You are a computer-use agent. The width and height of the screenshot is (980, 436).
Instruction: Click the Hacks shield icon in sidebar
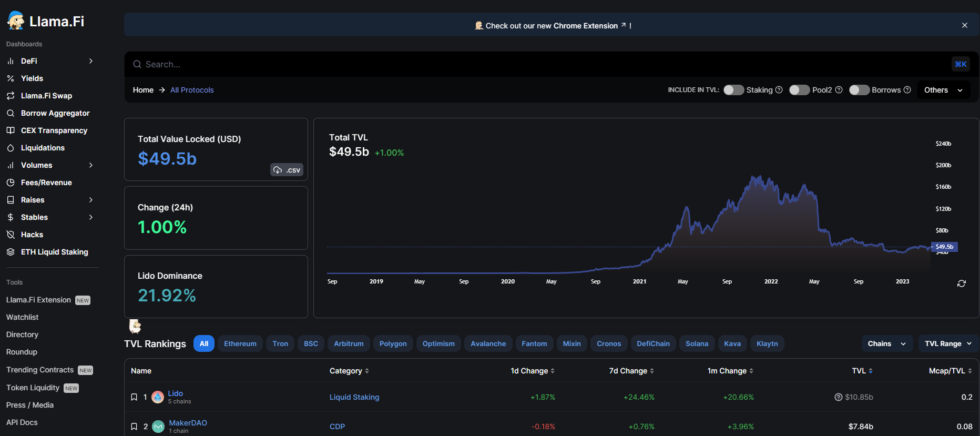point(11,235)
